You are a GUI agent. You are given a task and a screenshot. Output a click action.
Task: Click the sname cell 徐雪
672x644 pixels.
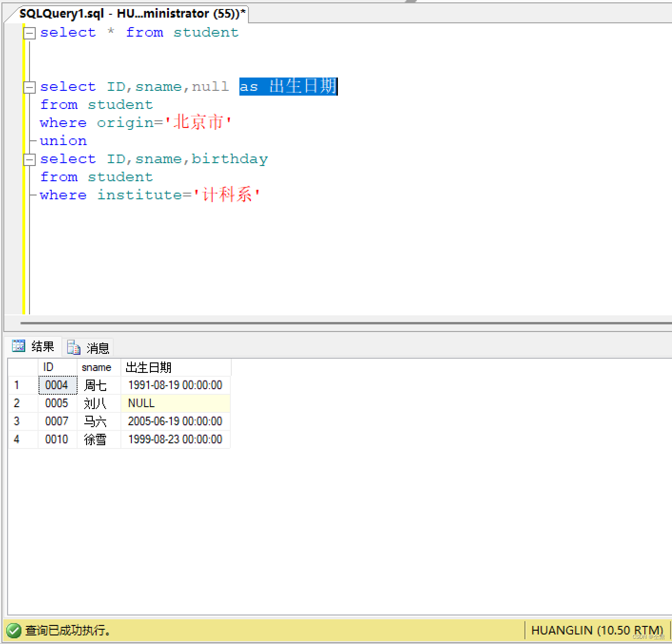click(x=99, y=439)
